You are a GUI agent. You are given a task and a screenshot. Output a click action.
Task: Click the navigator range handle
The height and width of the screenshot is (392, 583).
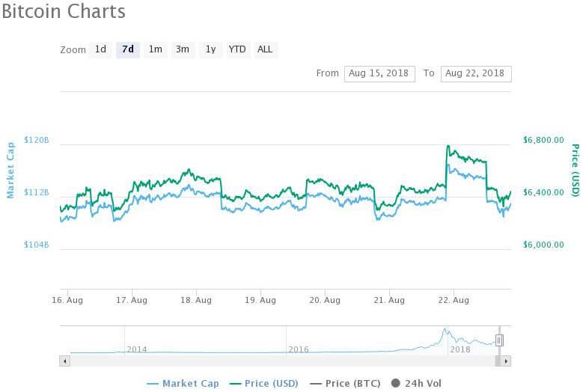click(499, 340)
